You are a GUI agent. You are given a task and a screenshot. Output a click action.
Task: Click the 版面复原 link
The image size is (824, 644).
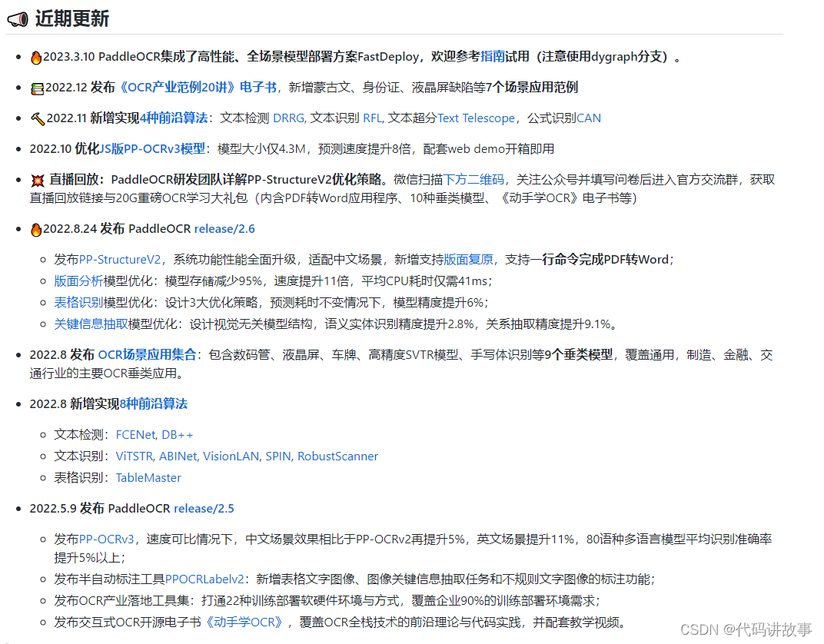468,260
